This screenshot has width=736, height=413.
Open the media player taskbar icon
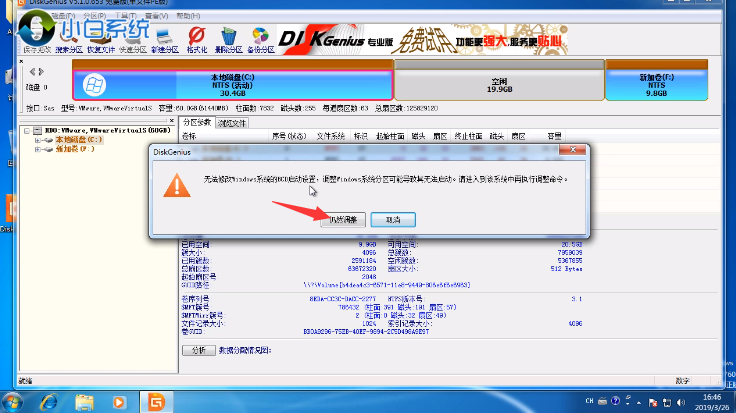[119, 402]
